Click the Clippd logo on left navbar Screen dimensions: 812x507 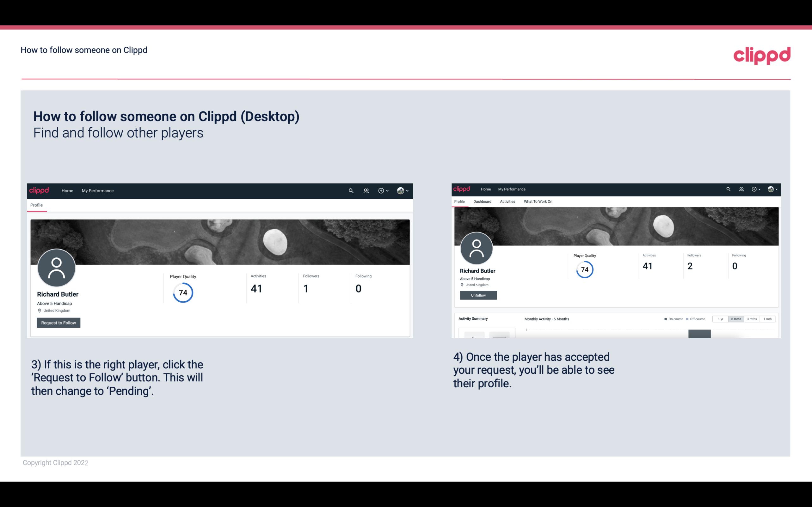pos(39,190)
